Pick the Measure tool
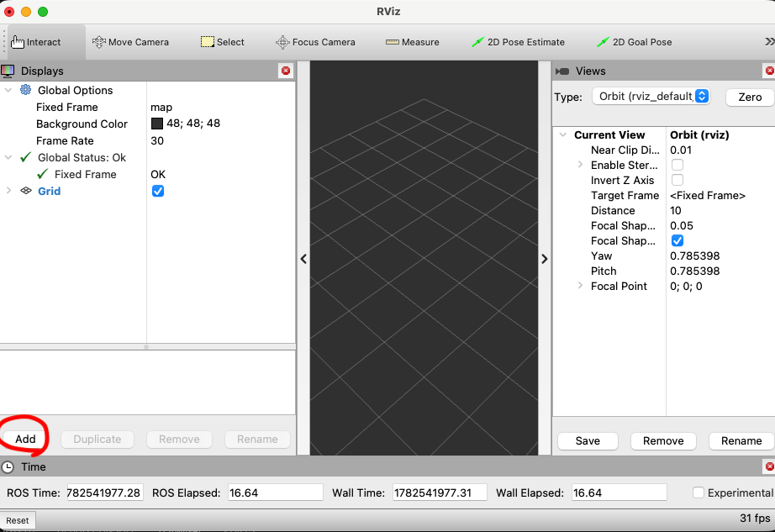 pos(412,42)
